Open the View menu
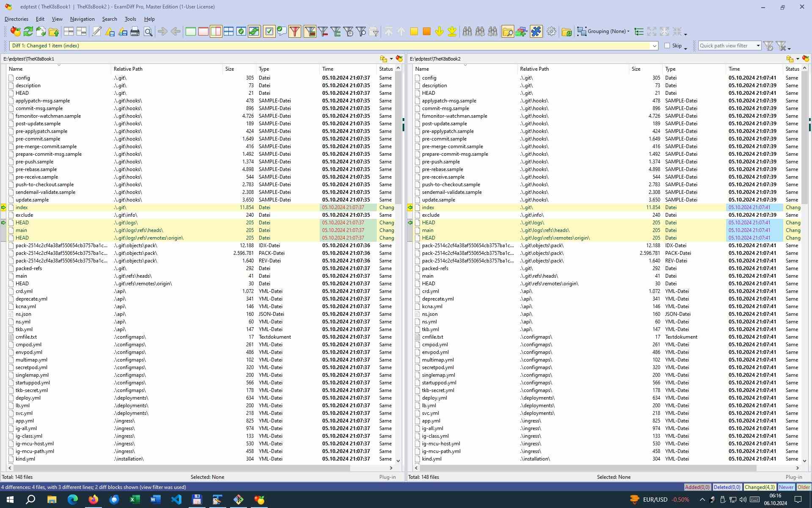812x508 pixels. 57,19
